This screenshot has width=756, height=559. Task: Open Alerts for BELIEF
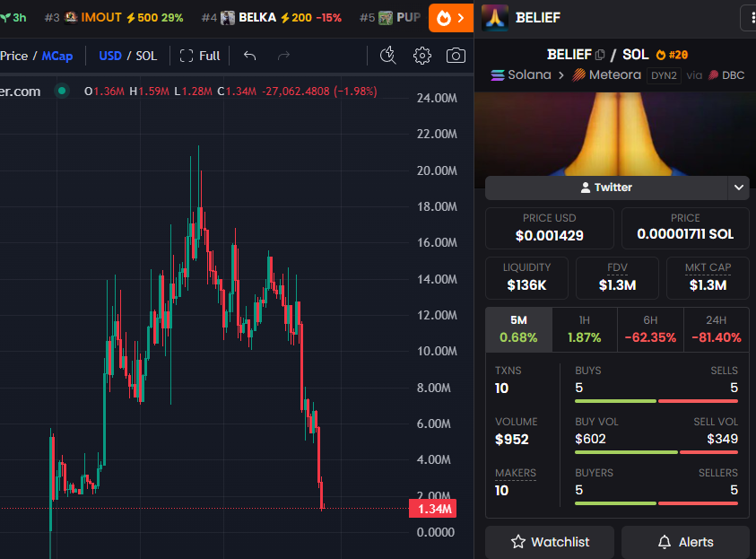(685, 542)
